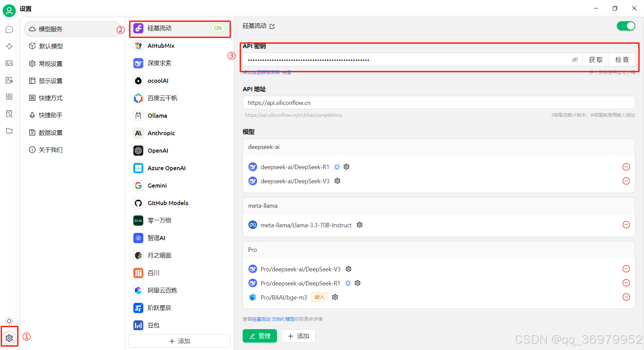
Task: Click 添加 provider button below list
Action: click(179, 341)
